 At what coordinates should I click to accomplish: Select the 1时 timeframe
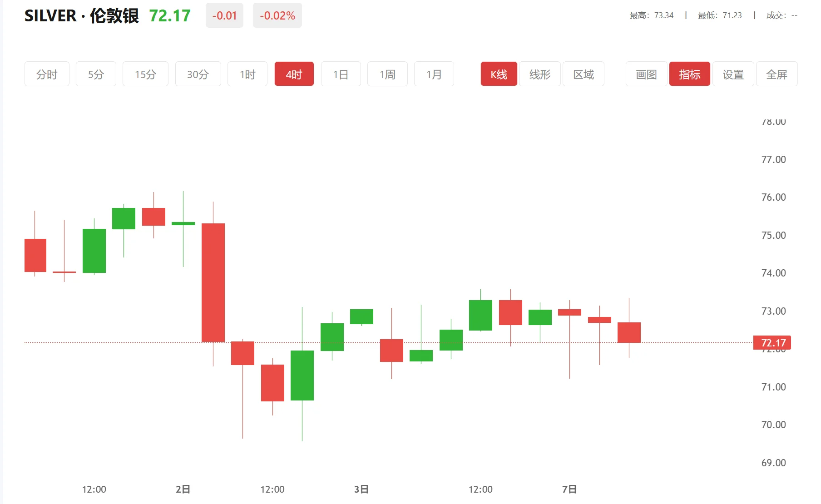point(247,74)
